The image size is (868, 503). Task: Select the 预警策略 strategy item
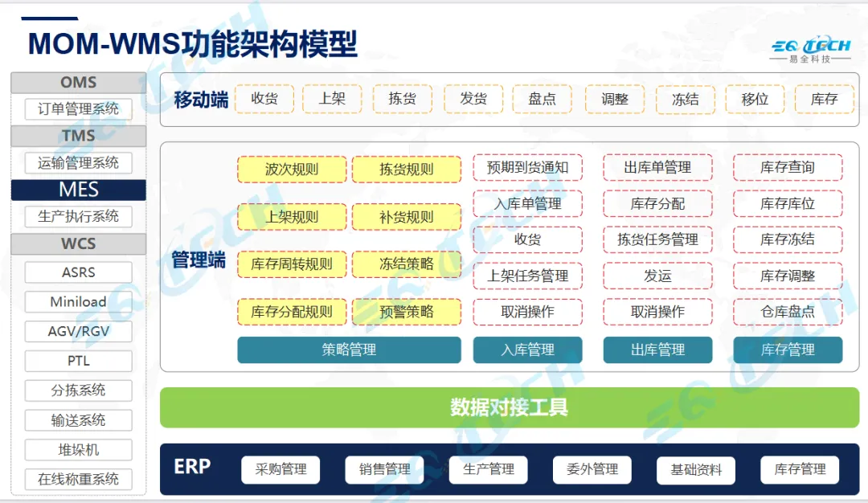point(407,311)
